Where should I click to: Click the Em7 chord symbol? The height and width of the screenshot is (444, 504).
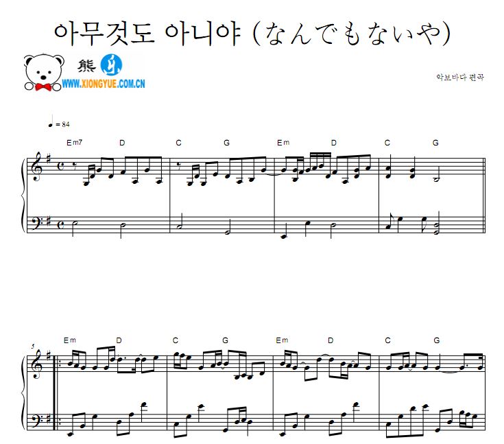pyautogui.click(x=74, y=142)
